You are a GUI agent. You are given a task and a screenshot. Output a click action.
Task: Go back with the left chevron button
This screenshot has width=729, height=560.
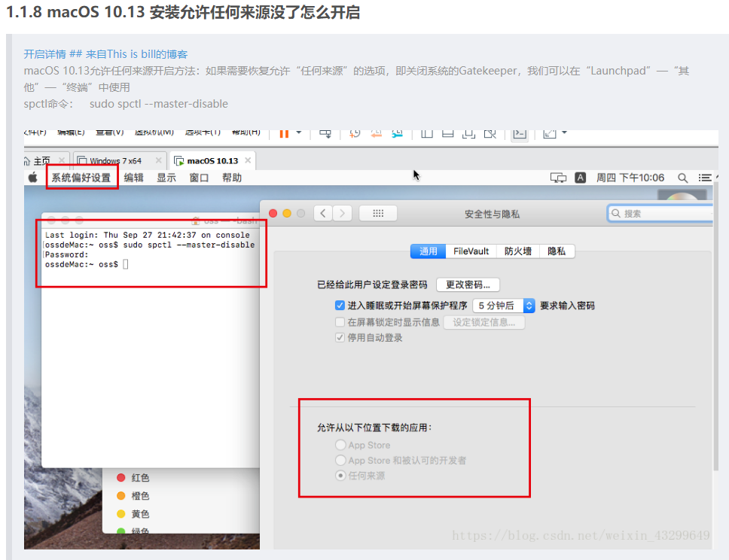322,213
